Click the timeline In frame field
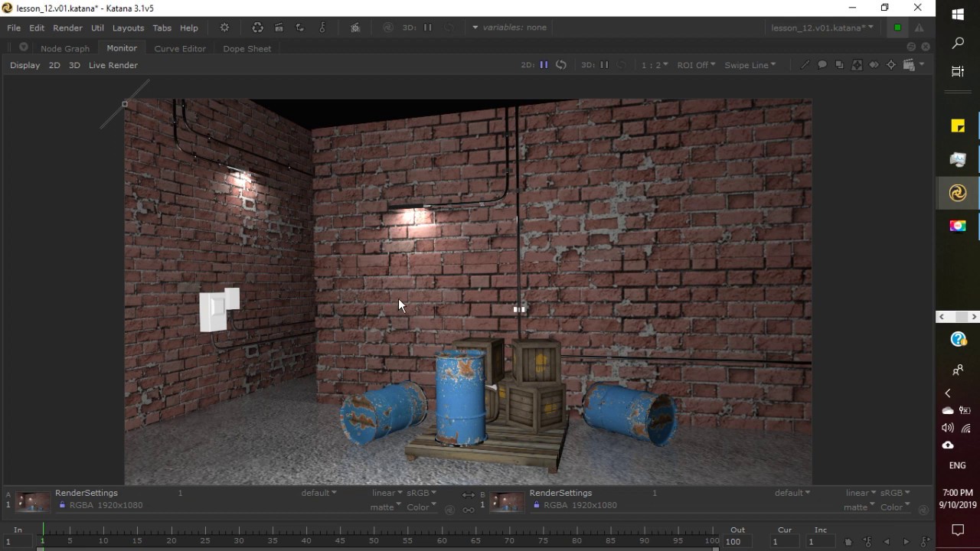The height and width of the screenshot is (551, 980). click(x=18, y=542)
